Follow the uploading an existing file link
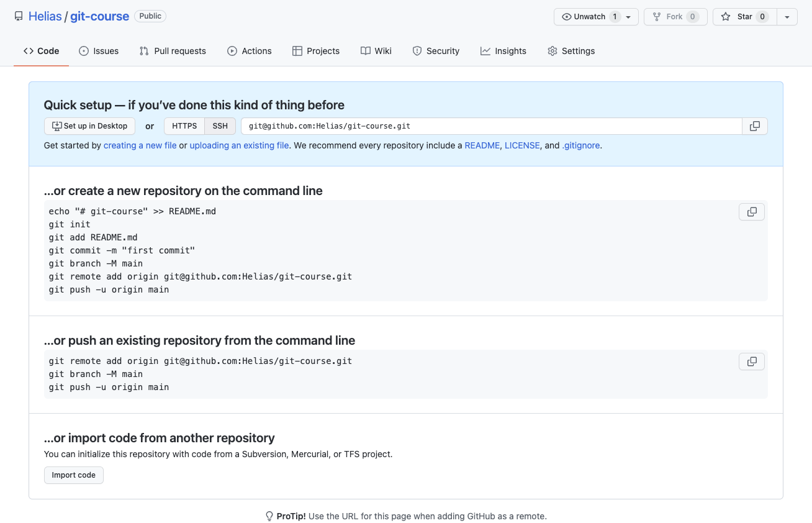 (x=239, y=145)
